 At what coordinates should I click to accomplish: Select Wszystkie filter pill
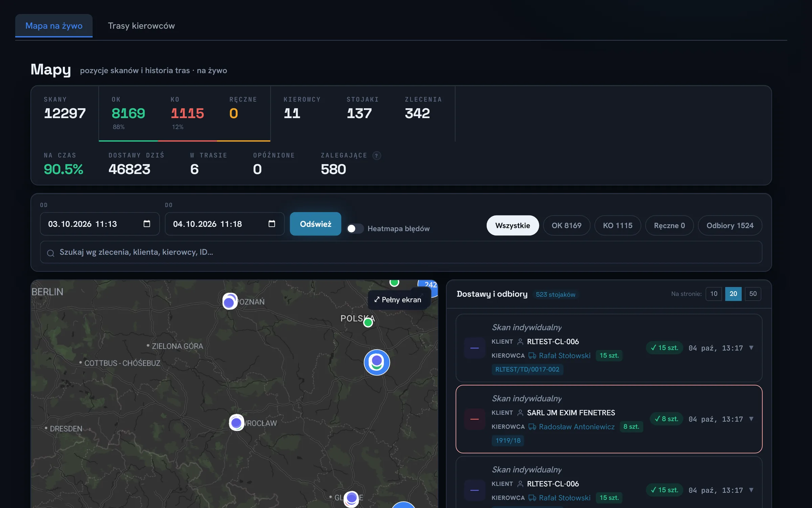[x=513, y=226]
